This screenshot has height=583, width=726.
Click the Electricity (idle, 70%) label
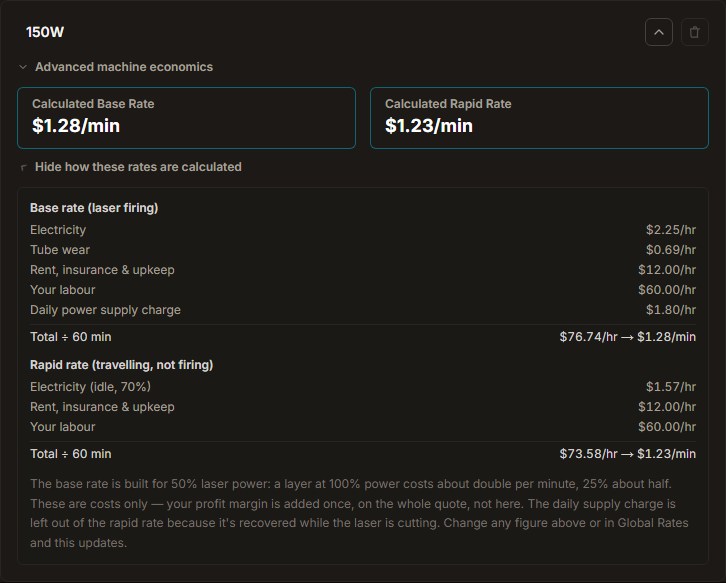[x=90, y=387]
